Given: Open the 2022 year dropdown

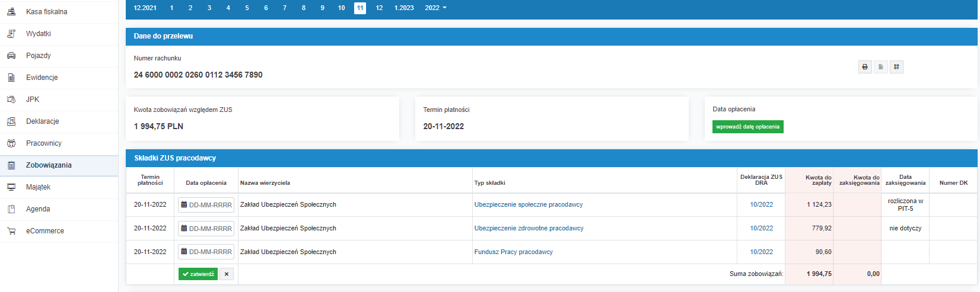Looking at the screenshot, I should tap(435, 8).
